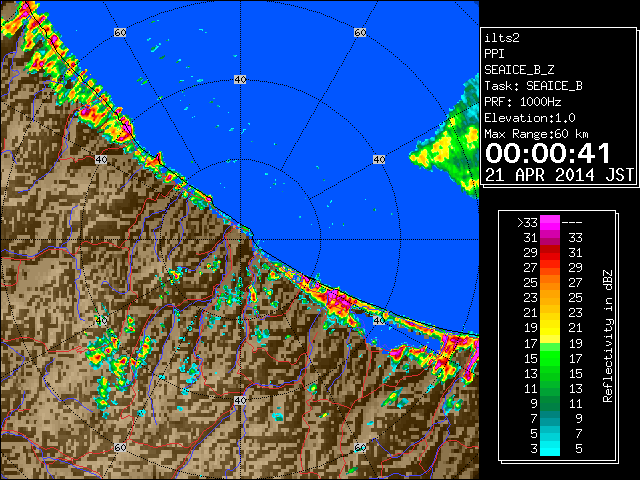Pick the red legend swatch at 29–31 dBZ
640x480 pixels.
(550, 253)
